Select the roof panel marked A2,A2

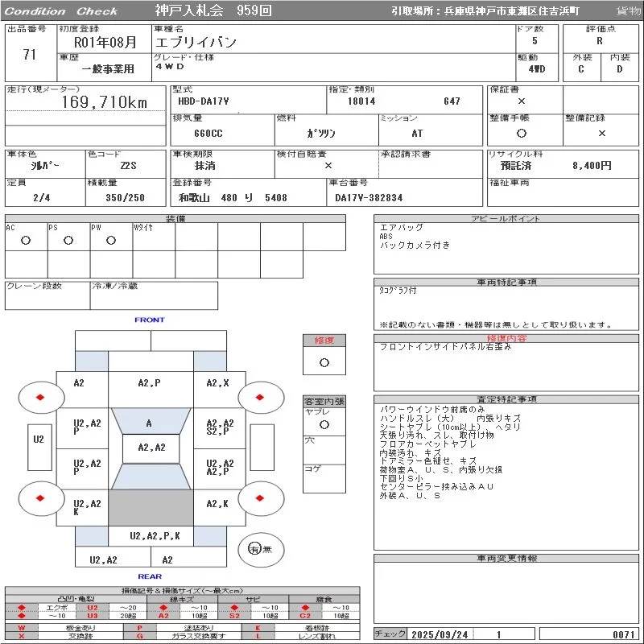(151, 448)
